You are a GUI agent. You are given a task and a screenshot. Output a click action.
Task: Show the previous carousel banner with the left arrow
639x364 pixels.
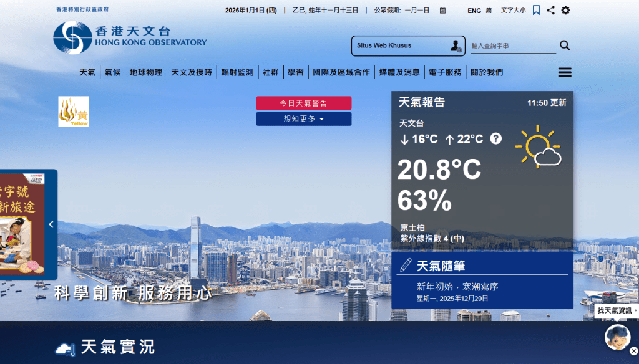[x=51, y=224]
